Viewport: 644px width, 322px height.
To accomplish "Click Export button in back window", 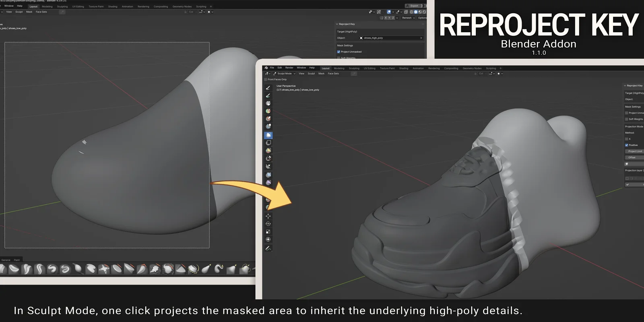I will coord(412,6).
